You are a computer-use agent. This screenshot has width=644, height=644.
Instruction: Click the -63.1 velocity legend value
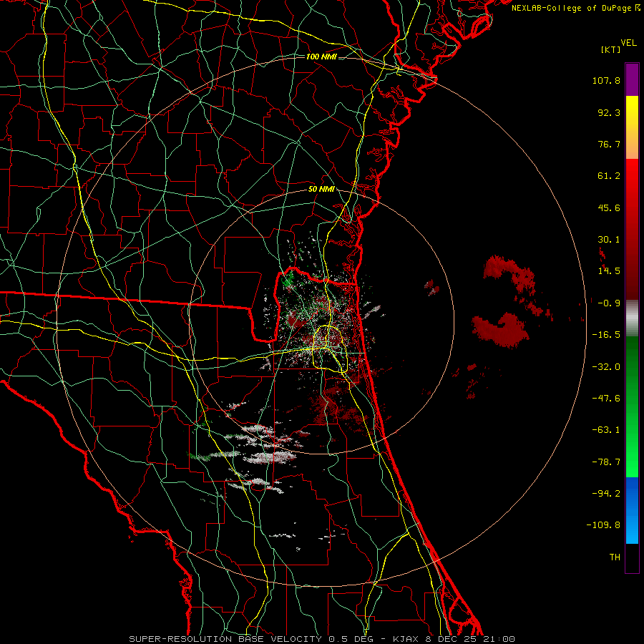pos(606,430)
